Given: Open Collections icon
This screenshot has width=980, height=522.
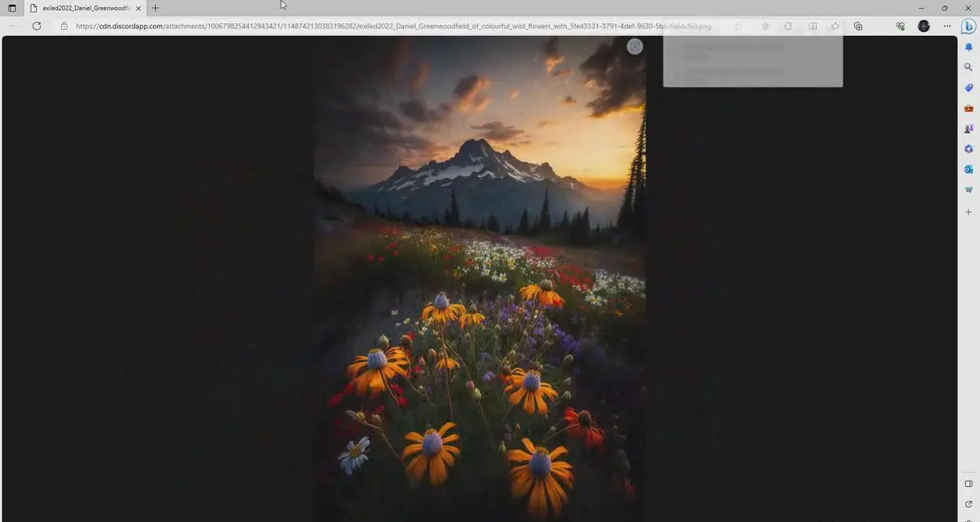Looking at the screenshot, I should tap(857, 26).
